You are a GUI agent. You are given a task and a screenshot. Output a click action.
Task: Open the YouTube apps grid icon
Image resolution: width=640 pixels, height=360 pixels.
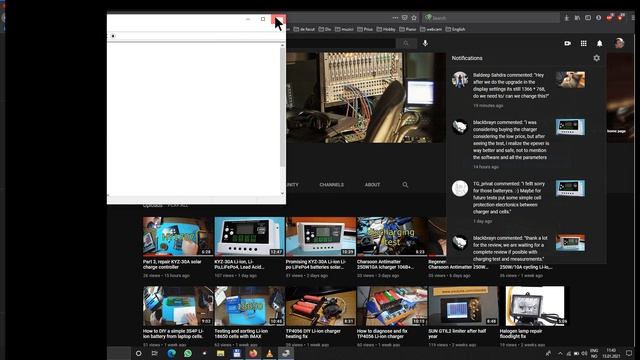[584, 43]
